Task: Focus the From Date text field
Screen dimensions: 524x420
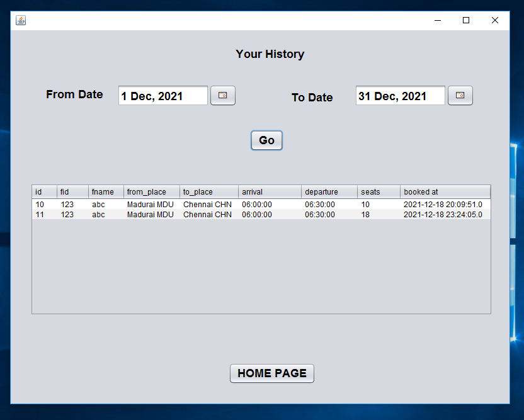Action: pyautogui.click(x=163, y=96)
